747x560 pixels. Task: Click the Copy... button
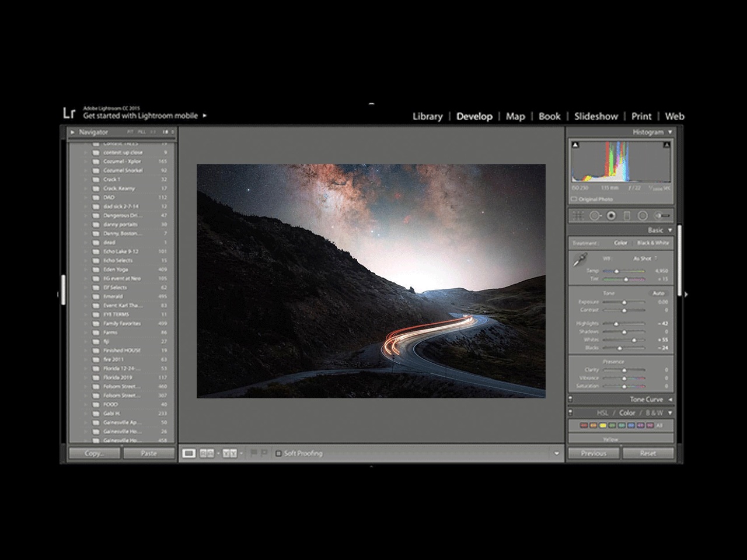pos(95,453)
